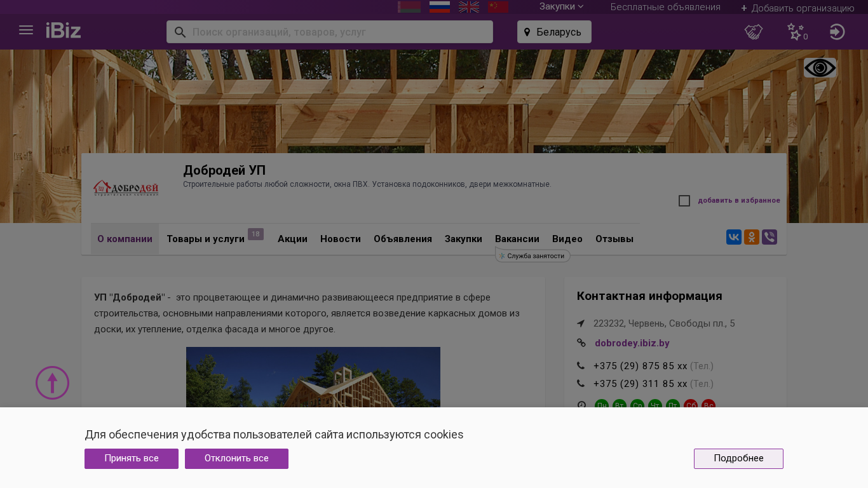Click the search magnifier icon

coord(180,32)
